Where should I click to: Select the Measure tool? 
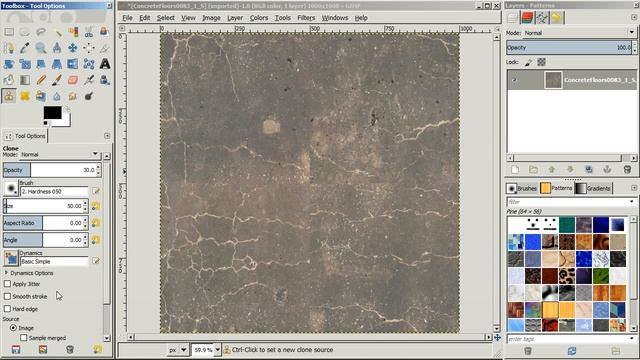coord(57,48)
